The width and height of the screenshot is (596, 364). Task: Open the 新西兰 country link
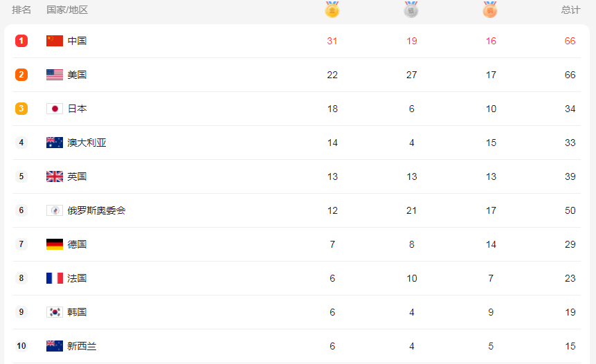(x=82, y=346)
